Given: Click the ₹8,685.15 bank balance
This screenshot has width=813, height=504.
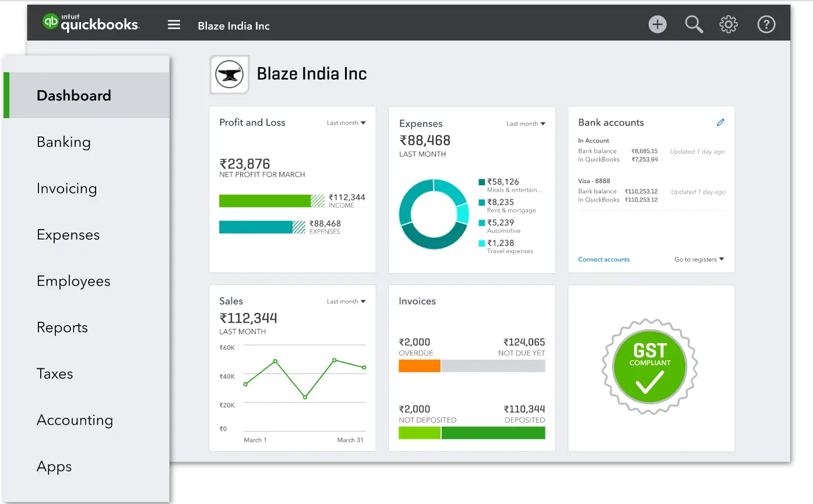Looking at the screenshot, I should pyautogui.click(x=645, y=151).
